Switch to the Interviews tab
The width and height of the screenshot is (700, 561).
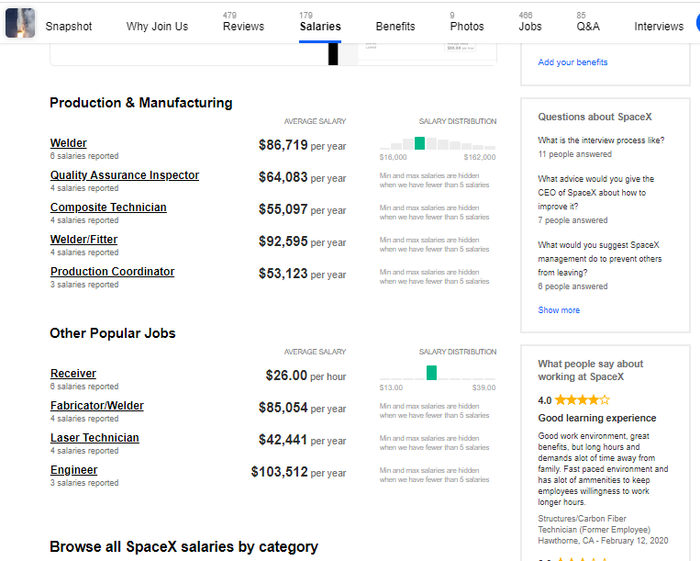click(659, 27)
